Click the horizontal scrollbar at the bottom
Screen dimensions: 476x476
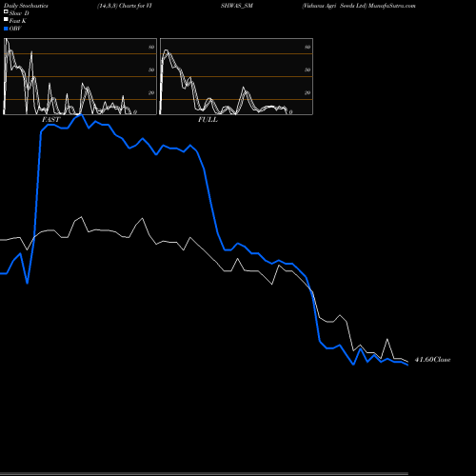[204, 474]
